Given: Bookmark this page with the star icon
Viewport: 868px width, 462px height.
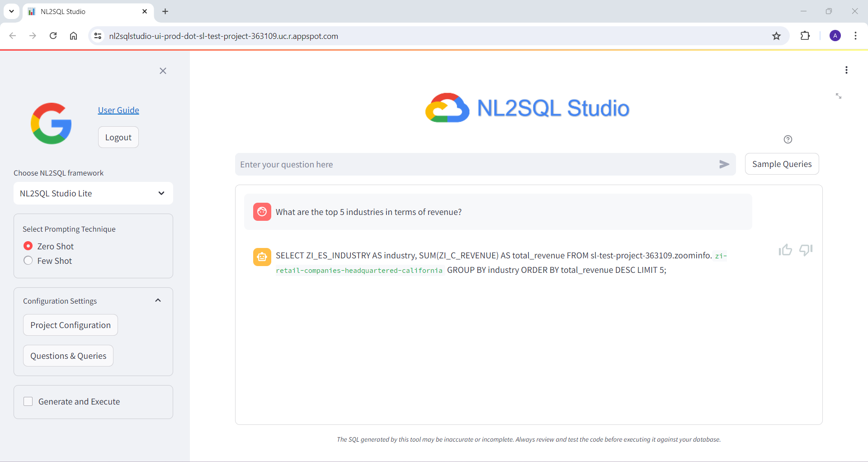Looking at the screenshot, I should [x=776, y=36].
